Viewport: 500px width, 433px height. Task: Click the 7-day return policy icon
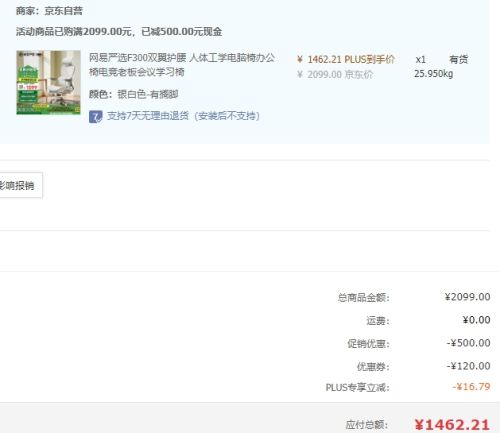(x=95, y=116)
